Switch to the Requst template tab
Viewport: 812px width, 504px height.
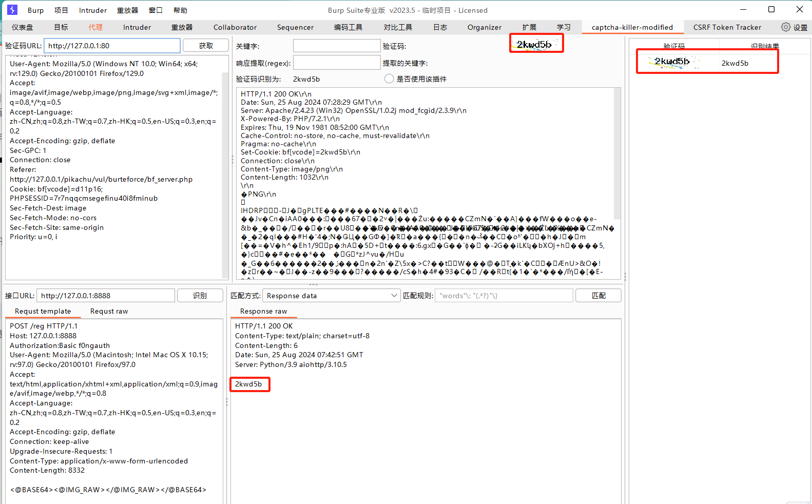pyautogui.click(x=43, y=312)
